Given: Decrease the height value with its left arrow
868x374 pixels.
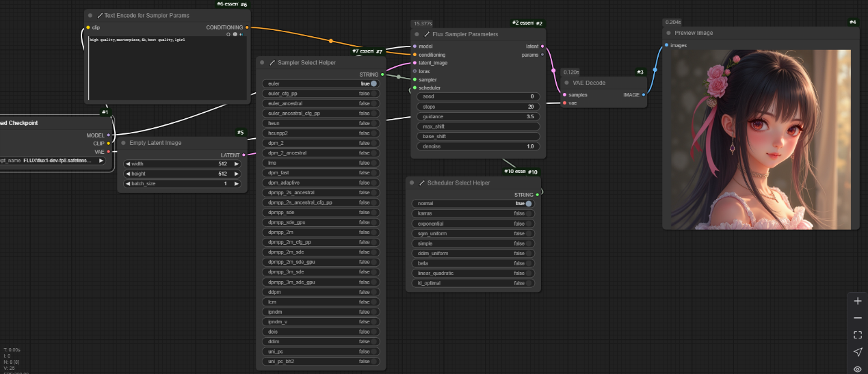Looking at the screenshot, I should [x=127, y=174].
